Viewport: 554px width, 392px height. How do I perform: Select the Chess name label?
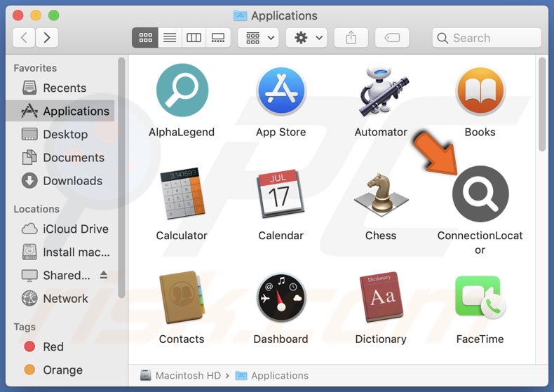tap(381, 236)
